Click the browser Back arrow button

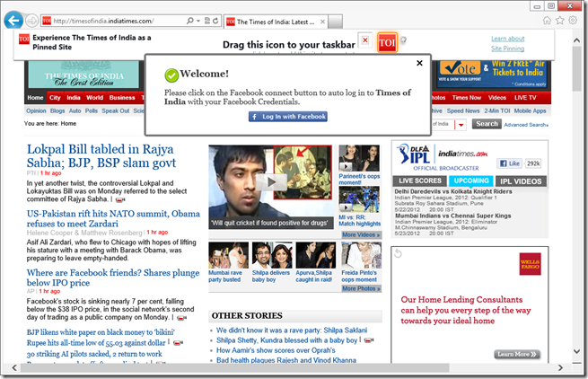click(14, 20)
